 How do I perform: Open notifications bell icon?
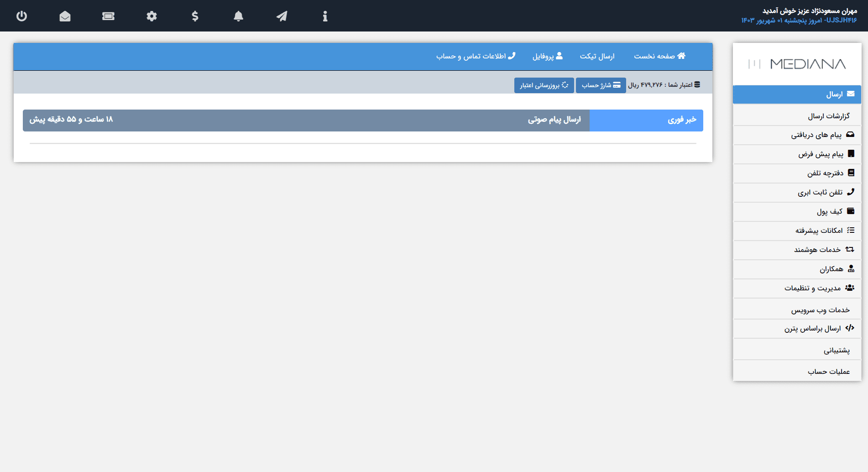coord(238,16)
